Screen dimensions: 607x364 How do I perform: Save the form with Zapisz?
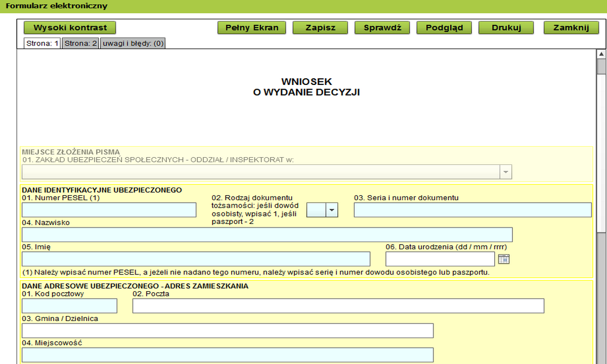point(320,28)
